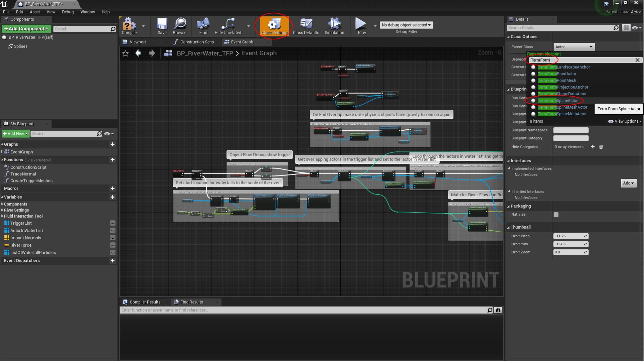The image size is (644, 361).
Task: Add a new Variable with plus icon
Action: (113, 197)
